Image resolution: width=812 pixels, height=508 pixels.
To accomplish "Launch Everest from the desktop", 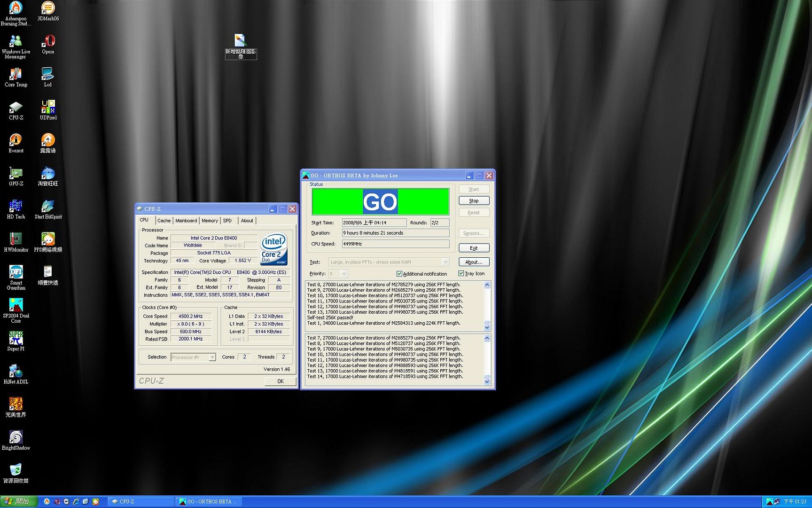I will (16, 143).
